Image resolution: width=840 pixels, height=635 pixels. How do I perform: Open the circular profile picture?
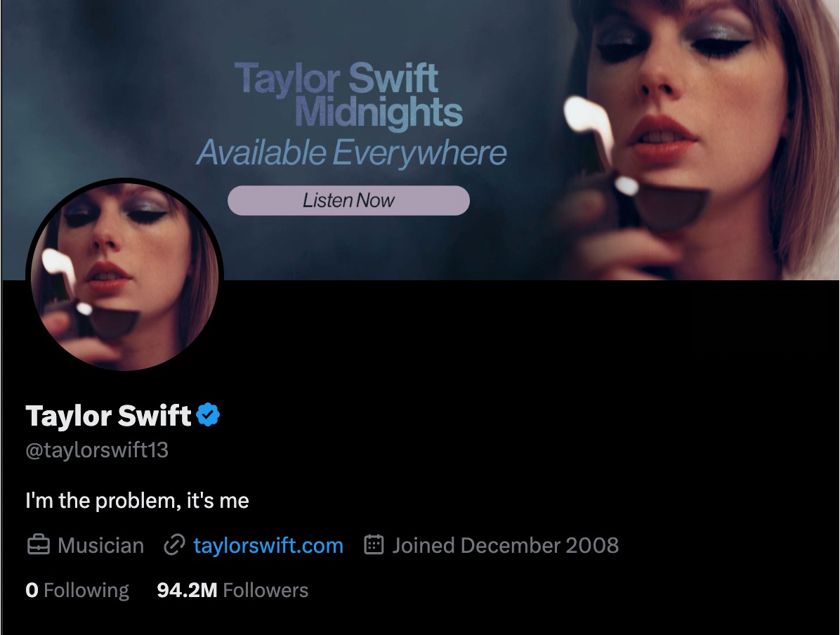coord(125,276)
